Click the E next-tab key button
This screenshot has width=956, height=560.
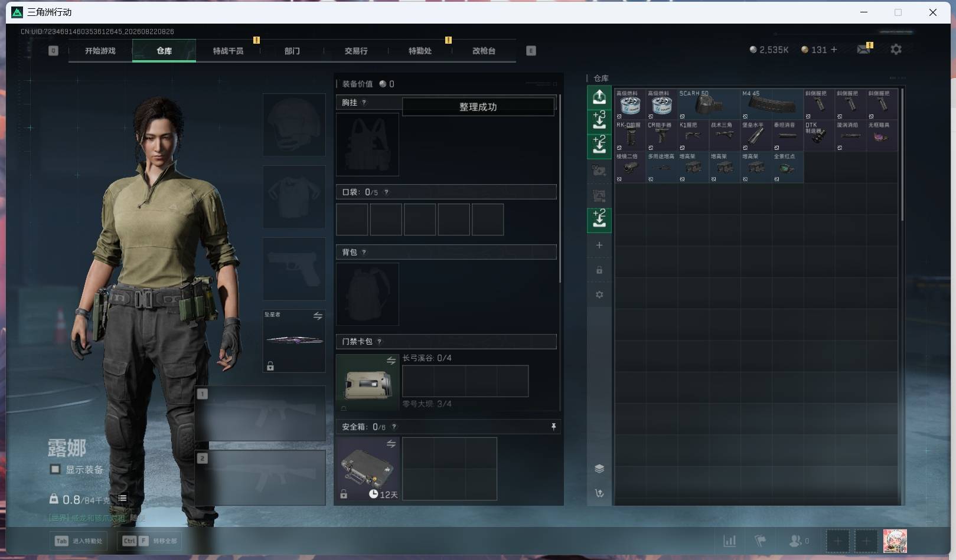pos(531,51)
